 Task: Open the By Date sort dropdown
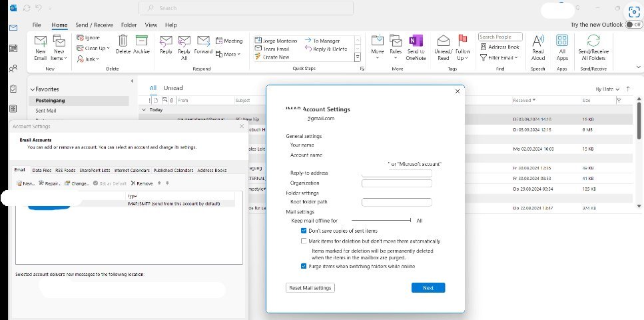pos(607,89)
